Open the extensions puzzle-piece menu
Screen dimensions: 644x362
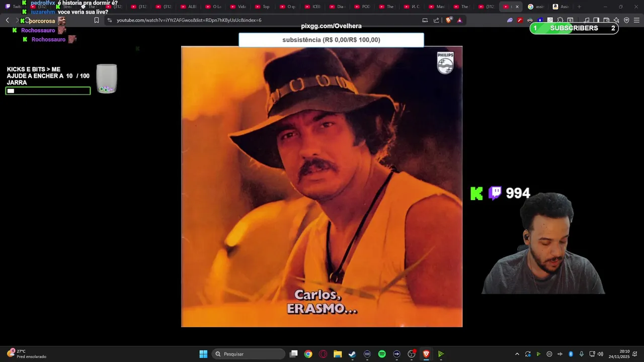(560, 20)
